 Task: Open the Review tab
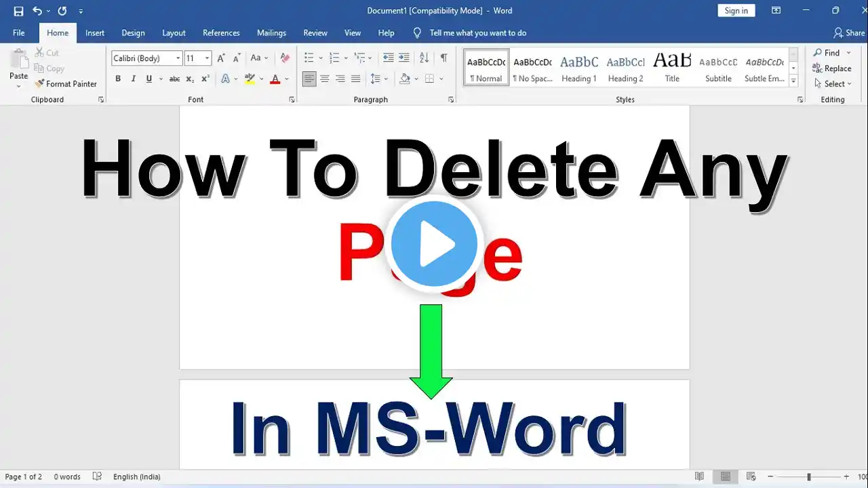315,33
